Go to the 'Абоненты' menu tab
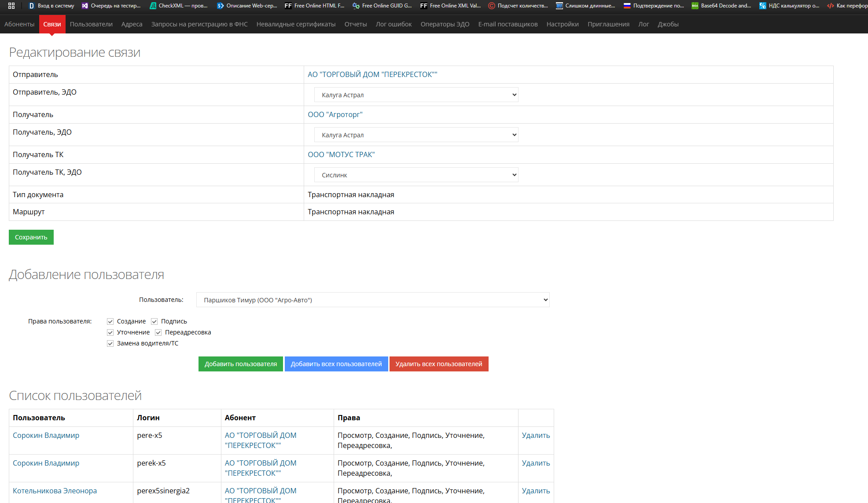The width and height of the screenshot is (868, 503). tap(19, 24)
